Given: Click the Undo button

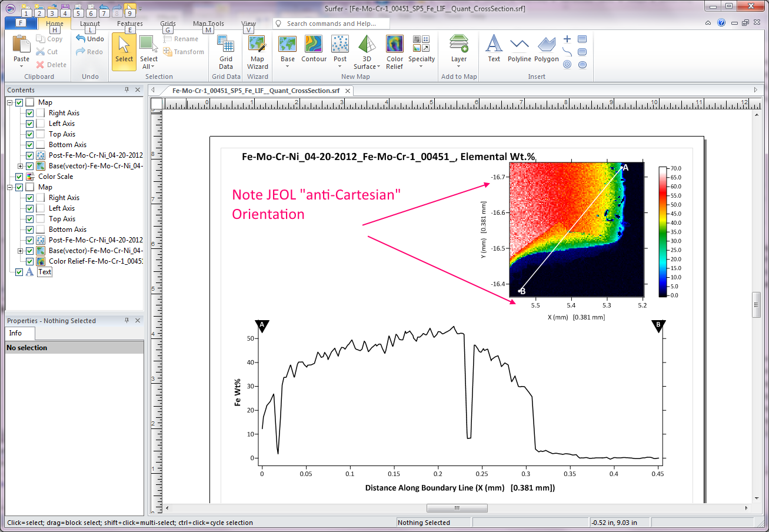Looking at the screenshot, I should [90, 39].
